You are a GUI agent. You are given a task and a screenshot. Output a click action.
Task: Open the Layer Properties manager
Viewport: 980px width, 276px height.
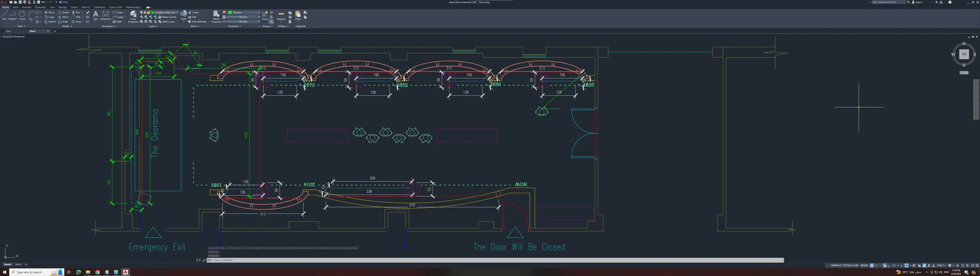(133, 16)
